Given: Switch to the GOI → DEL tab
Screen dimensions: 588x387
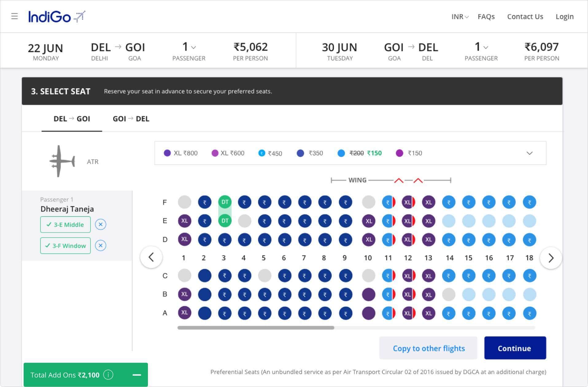Looking at the screenshot, I should (x=131, y=119).
